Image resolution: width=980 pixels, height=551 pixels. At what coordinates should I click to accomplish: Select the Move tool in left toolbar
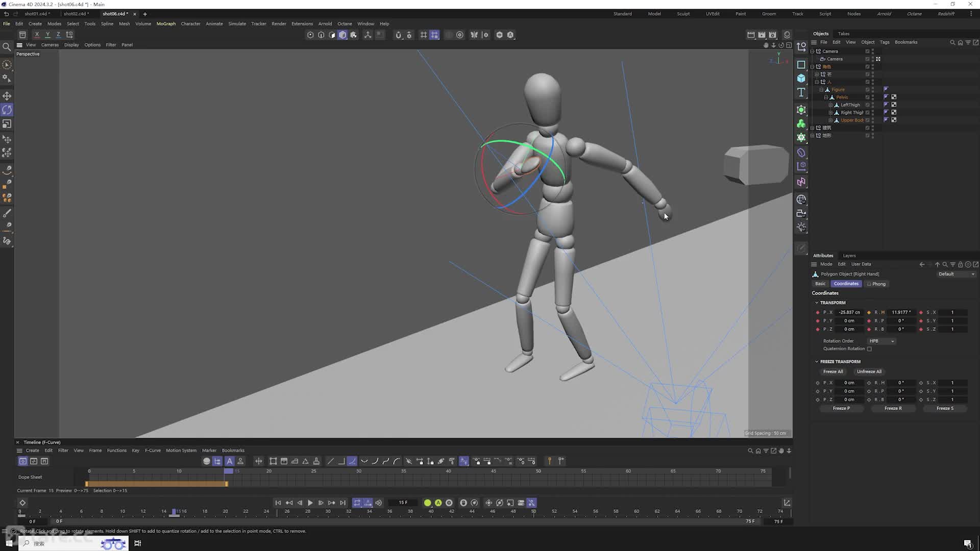click(x=7, y=96)
